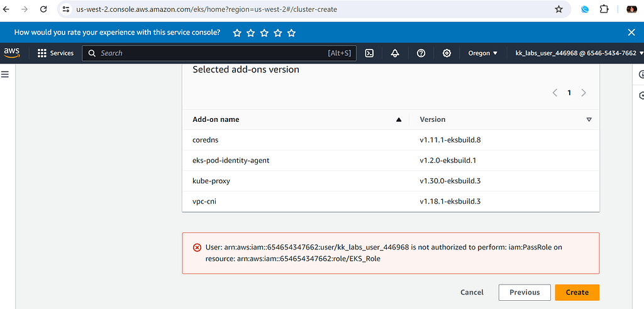Open the kk_labs_user account dropdown
644x309 pixels.
(x=579, y=53)
